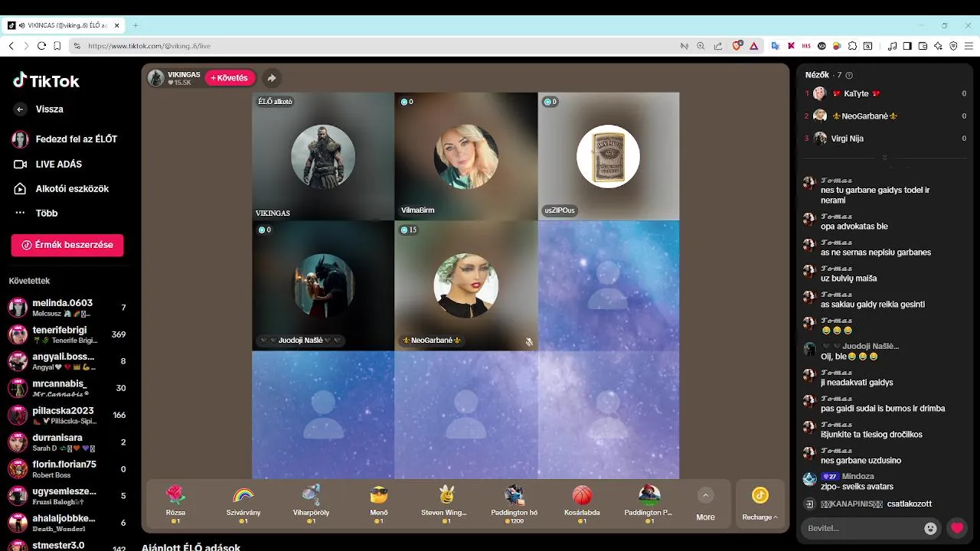Follow VIKINGAS with Követés button

point(230,78)
